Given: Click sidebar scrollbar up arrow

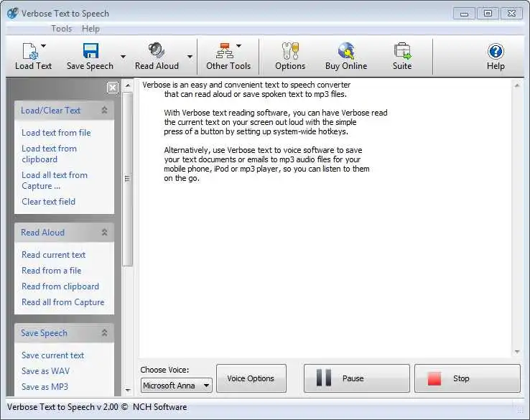Looking at the screenshot, I should [128, 86].
